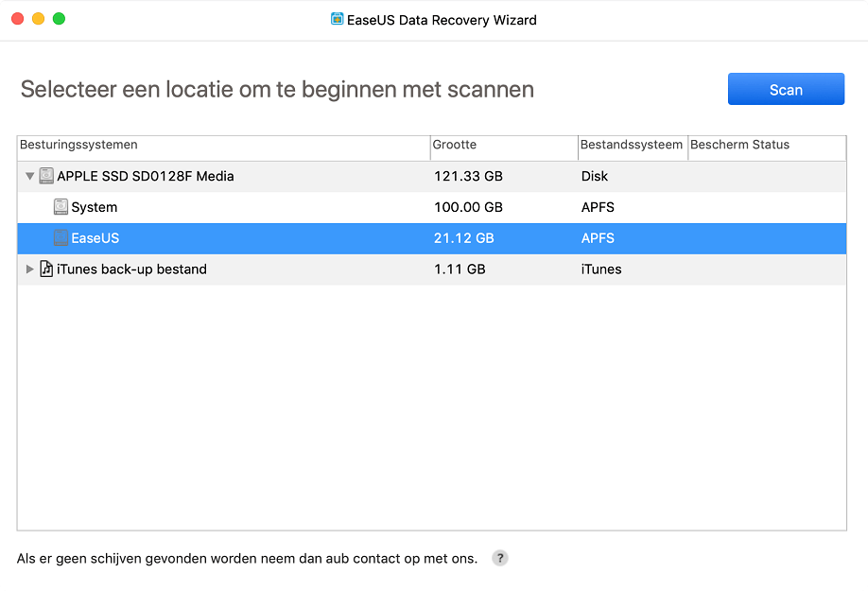The image size is (868, 591).
Task: Sort by the Bescherm Status column header
Action: point(767,148)
